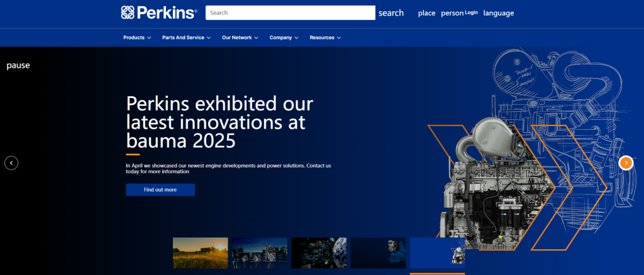Click the search icon beside search box
The width and height of the screenshot is (644, 275).
pyautogui.click(x=391, y=13)
